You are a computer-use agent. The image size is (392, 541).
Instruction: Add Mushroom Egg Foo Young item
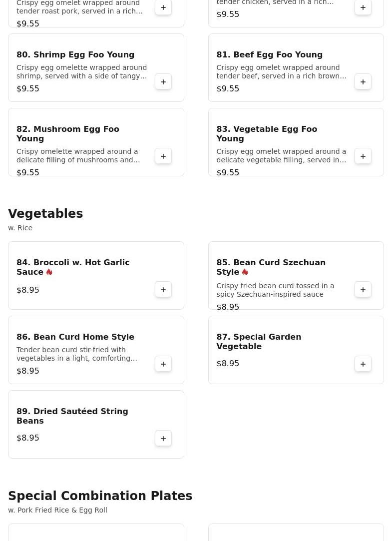click(x=163, y=156)
